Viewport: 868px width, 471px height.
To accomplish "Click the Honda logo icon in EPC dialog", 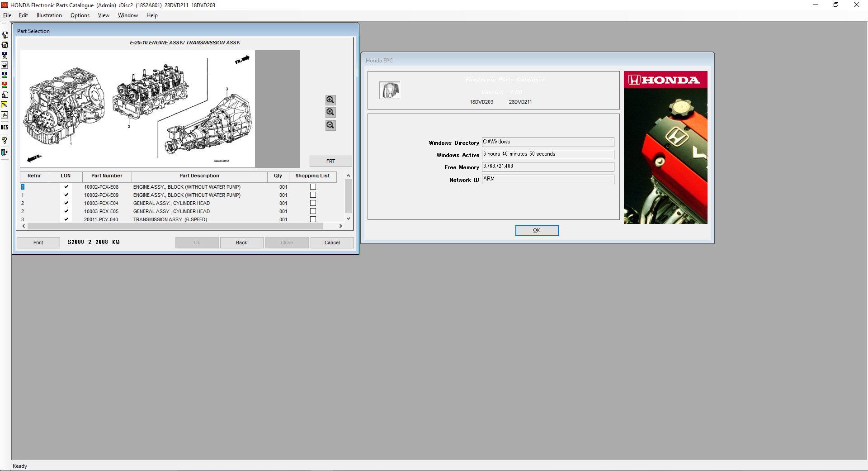I will [x=390, y=90].
